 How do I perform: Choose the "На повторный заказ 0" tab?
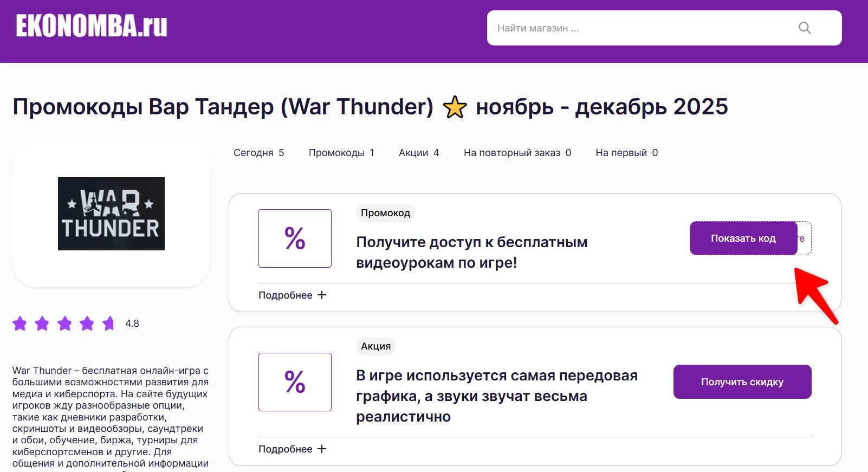pos(517,153)
